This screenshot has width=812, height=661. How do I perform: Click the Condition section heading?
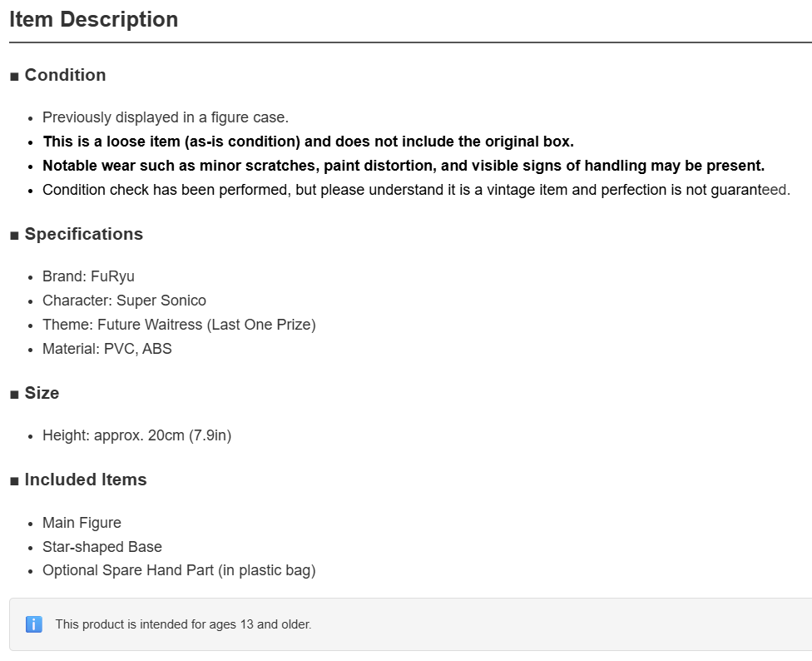tap(65, 75)
